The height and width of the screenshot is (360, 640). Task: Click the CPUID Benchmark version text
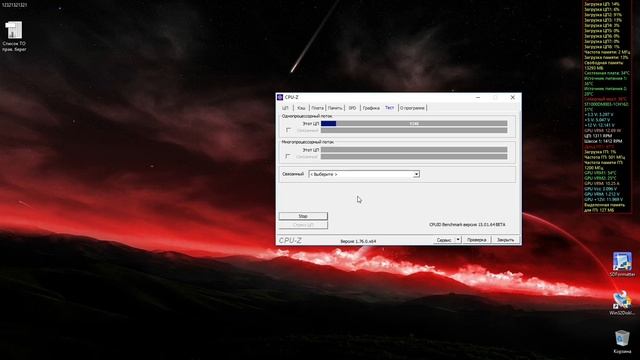(x=467, y=224)
